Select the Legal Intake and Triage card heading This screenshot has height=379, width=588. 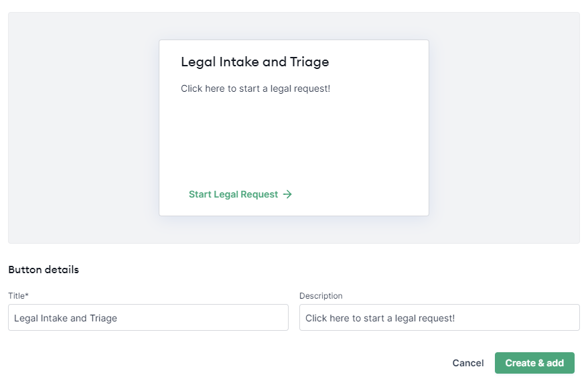pyautogui.click(x=255, y=62)
